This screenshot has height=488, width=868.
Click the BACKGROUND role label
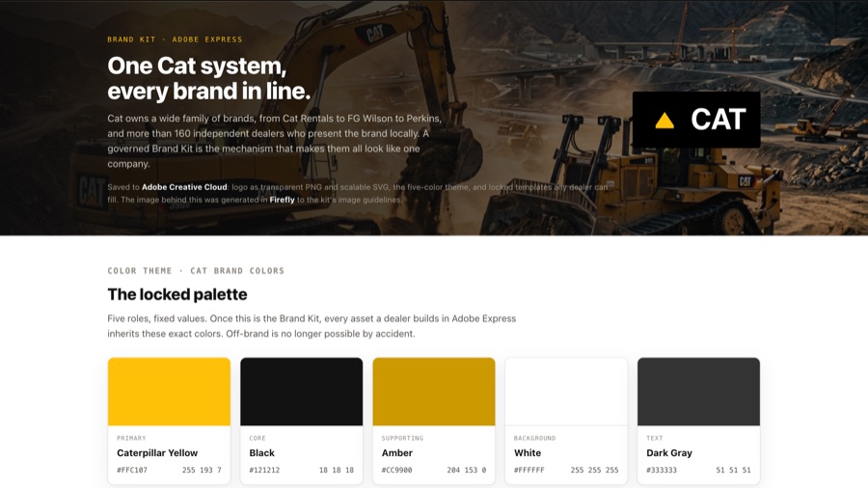[x=534, y=438]
